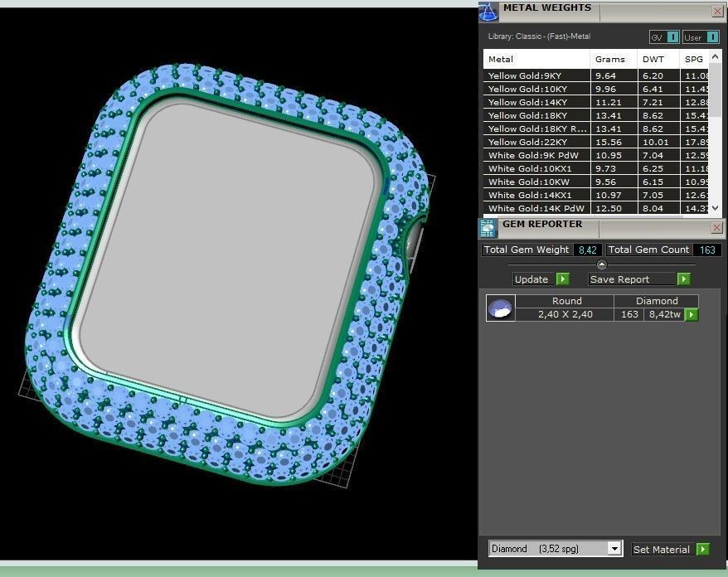The width and height of the screenshot is (728, 577).
Task: Sort by the Grams column header
Action: pos(614,59)
